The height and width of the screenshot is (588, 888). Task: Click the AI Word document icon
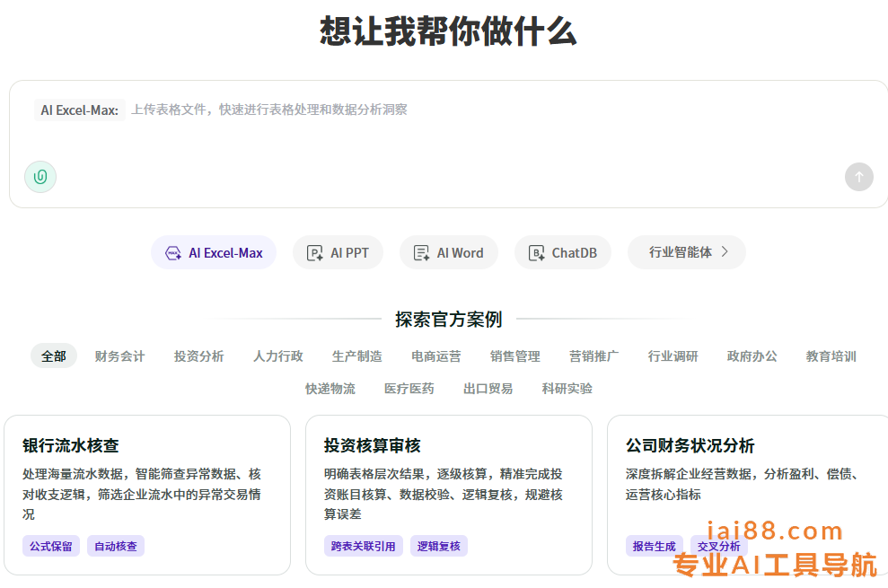421,252
